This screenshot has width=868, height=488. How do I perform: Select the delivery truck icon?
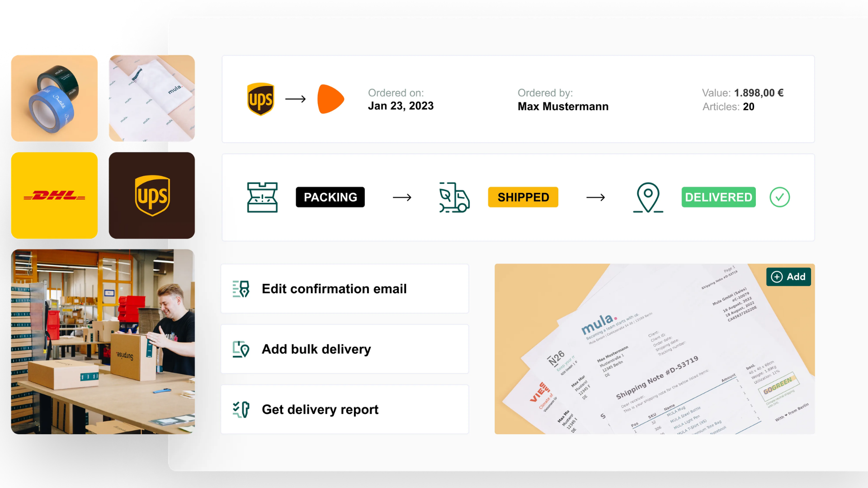coord(454,197)
